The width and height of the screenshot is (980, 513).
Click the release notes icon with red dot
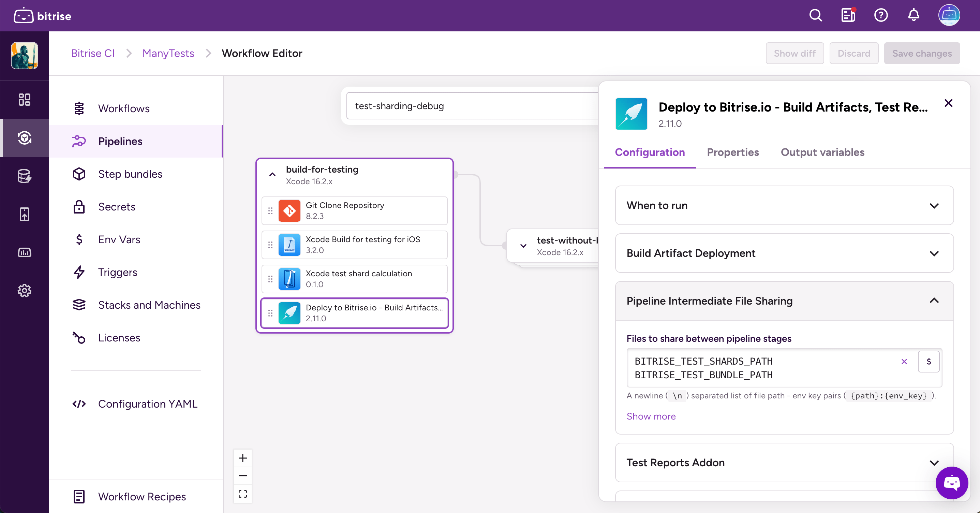[848, 16]
